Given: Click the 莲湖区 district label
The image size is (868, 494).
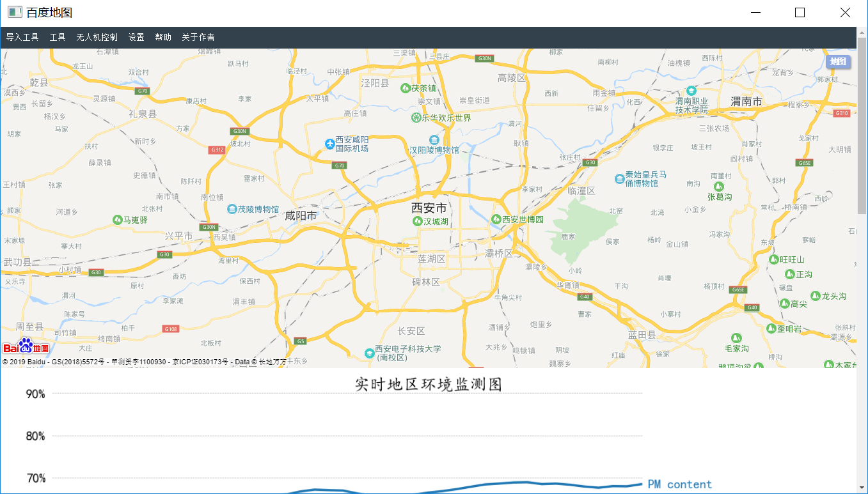Looking at the screenshot, I should click(x=431, y=259).
